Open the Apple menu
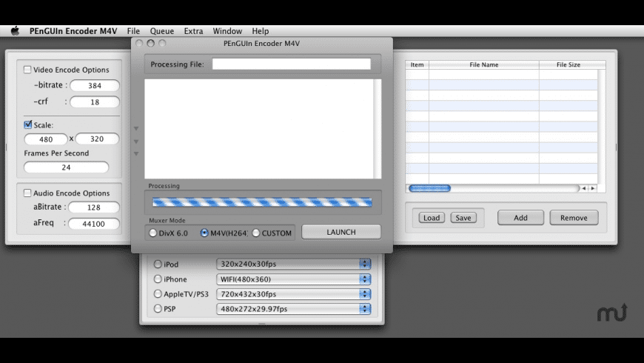This screenshot has width=644, height=363. [x=16, y=31]
